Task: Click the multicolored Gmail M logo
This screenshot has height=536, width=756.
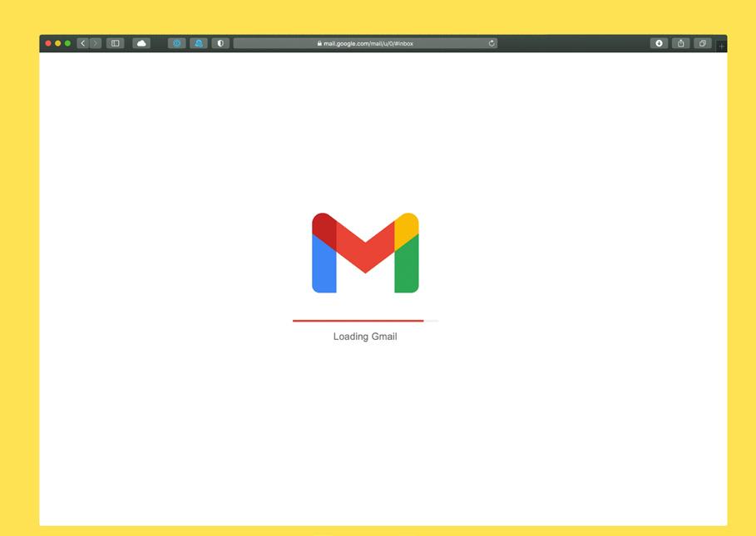Action: [x=365, y=253]
